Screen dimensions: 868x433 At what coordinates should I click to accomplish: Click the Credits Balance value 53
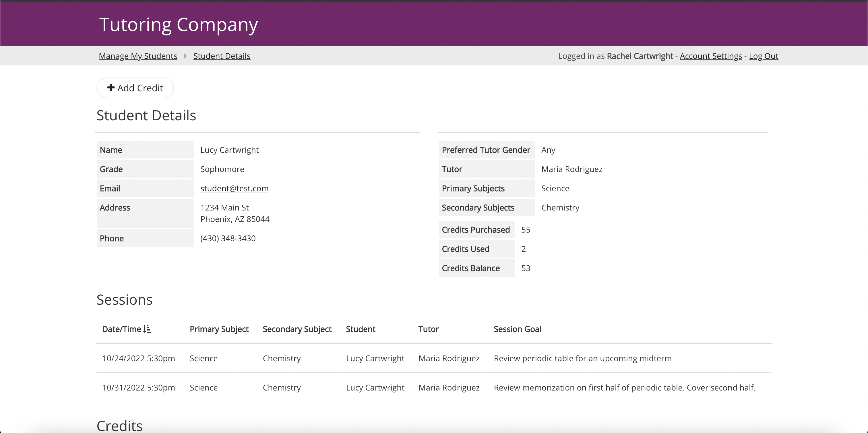pyautogui.click(x=526, y=268)
